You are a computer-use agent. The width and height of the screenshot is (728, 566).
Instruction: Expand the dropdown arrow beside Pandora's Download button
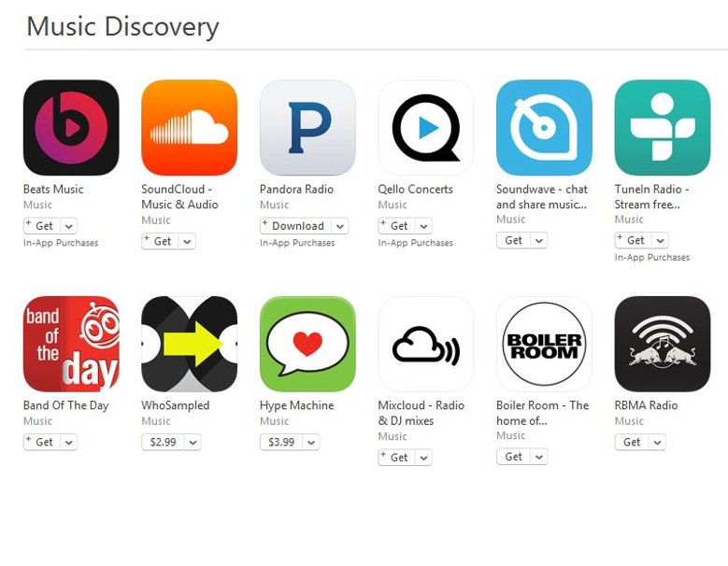point(340,226)
